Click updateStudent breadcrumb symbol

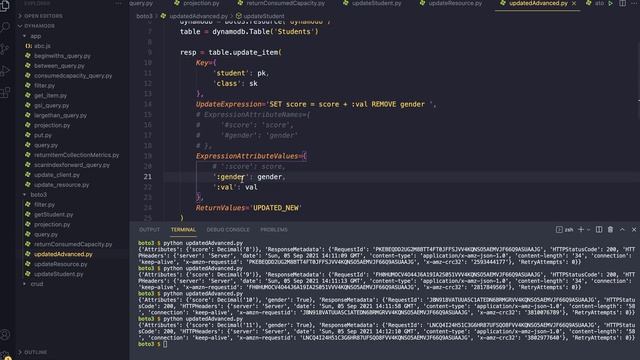(263, 16)
